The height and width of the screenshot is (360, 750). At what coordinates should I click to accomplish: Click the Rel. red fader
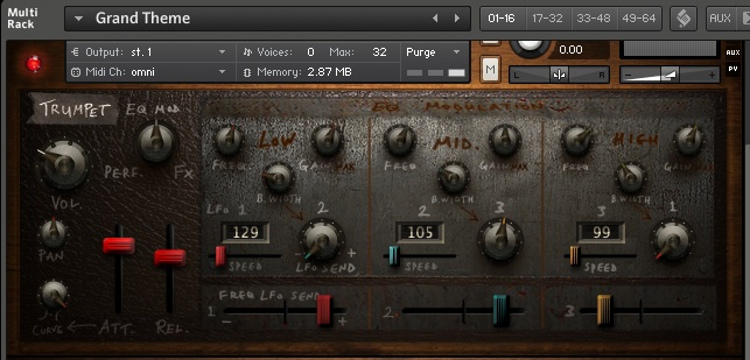170,258
